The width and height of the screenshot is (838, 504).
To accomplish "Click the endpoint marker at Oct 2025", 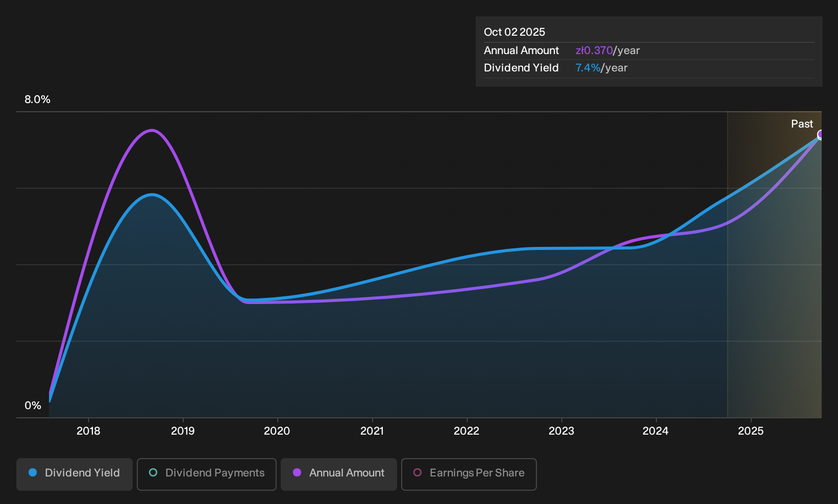I will point(821,135).
